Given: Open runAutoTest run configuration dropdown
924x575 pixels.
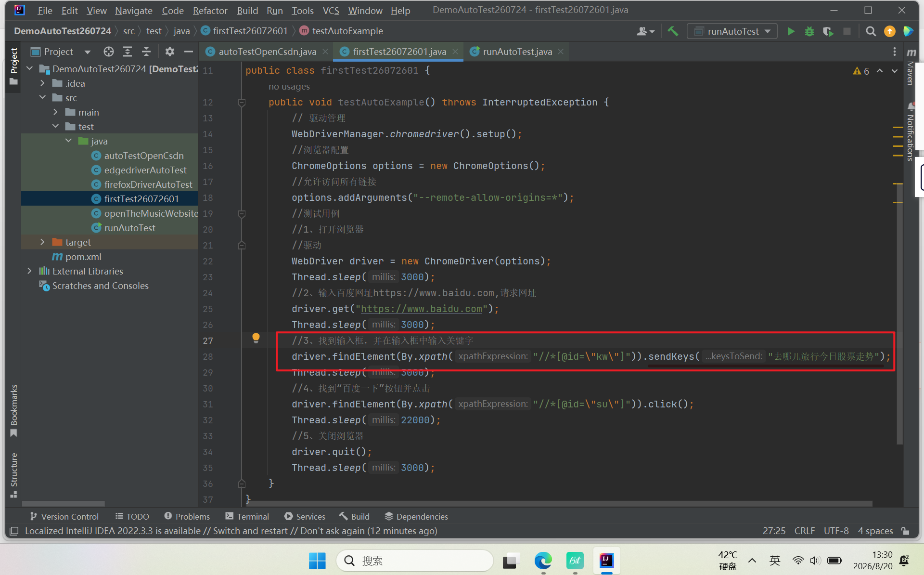Looking at the screenshot, I should click(x=732, y=31).
